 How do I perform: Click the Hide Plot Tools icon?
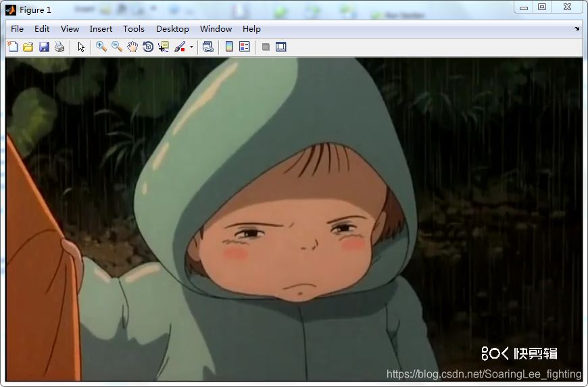point(266,47)
